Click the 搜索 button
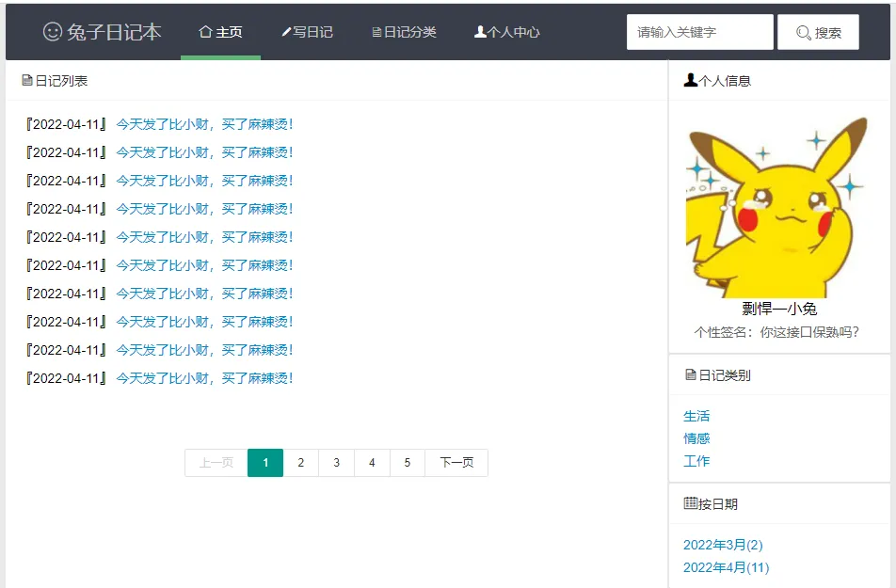The image size is (896, 588). [818, 32]
